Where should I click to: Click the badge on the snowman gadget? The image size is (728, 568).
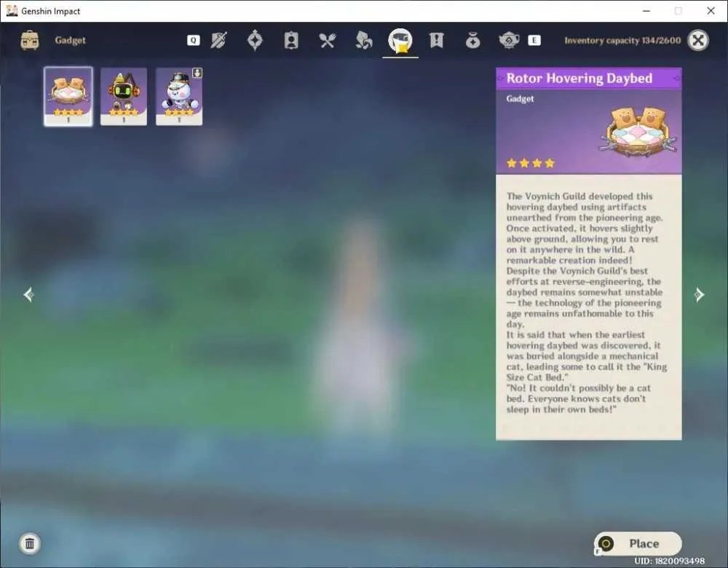point(197,73)
